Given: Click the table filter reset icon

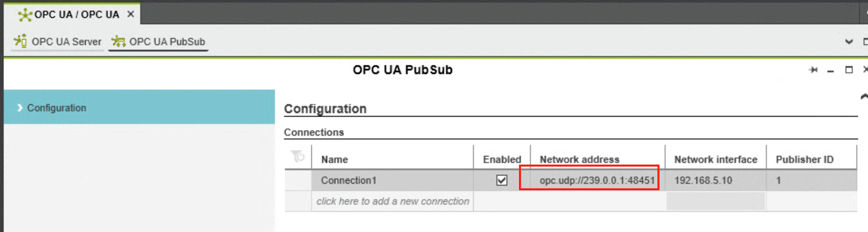Looking at the screenshot, I should coord(298,156).
